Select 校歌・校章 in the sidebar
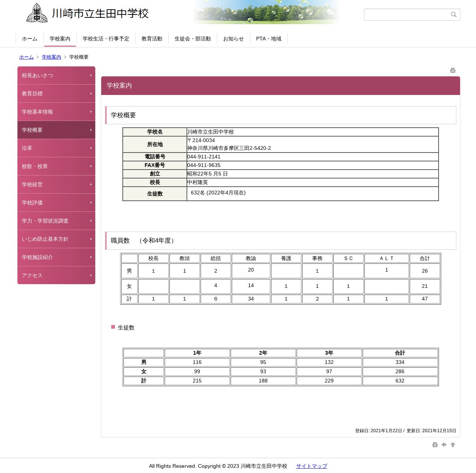 [x=56, y=166]
